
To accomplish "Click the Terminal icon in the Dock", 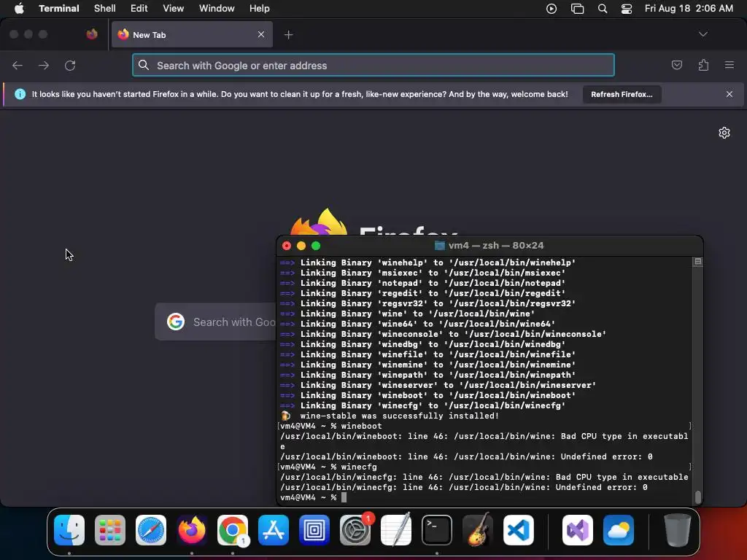I will tap(437, 529).
